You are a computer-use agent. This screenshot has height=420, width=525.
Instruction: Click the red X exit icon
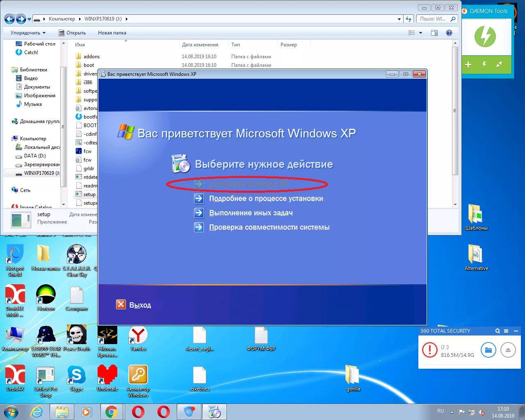[x=121, y=304]
